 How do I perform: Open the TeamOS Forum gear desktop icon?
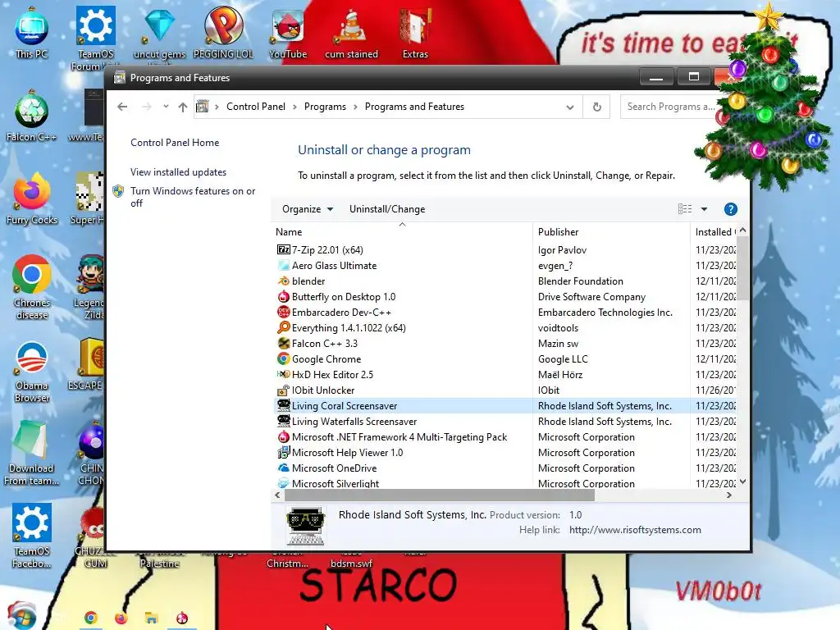point(95,38)
